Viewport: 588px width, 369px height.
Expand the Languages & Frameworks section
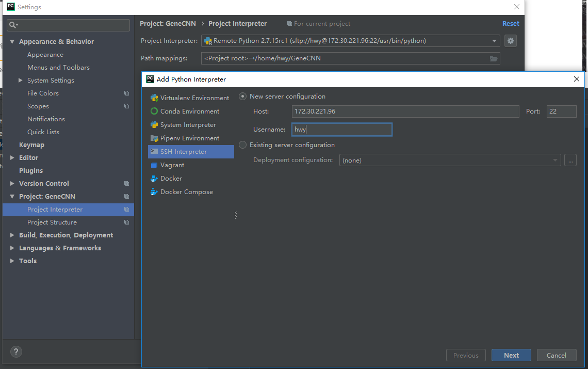tap(12, 248)
